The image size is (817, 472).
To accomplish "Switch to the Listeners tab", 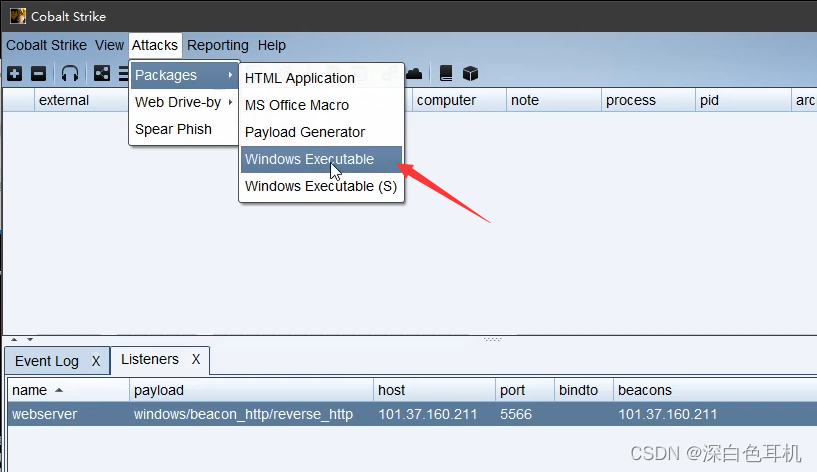I will (x=150, y=359).
